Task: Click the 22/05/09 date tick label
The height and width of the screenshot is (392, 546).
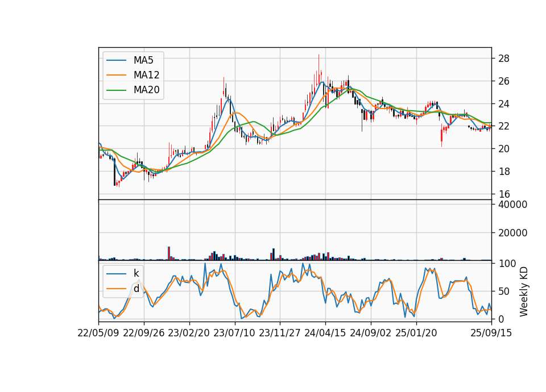Action: tap(98, 333)
